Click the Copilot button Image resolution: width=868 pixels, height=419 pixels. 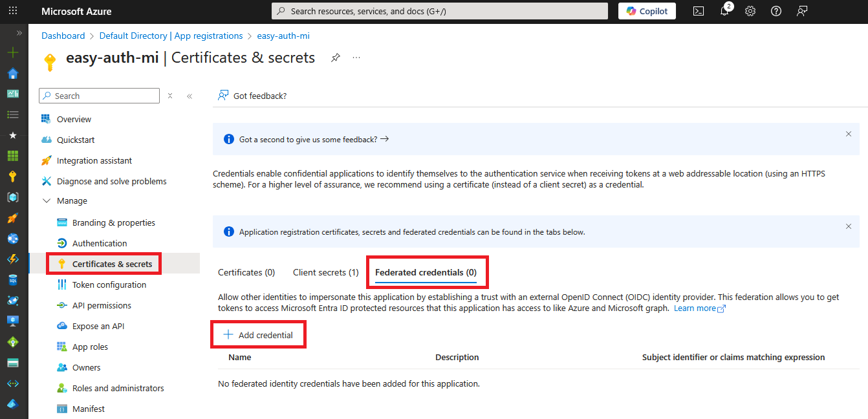point(647,11)
